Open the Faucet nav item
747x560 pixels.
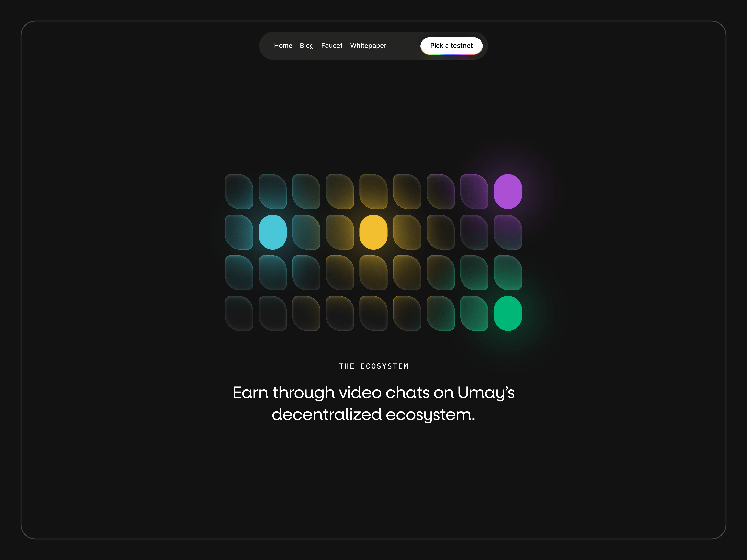(x=332, y=46)
